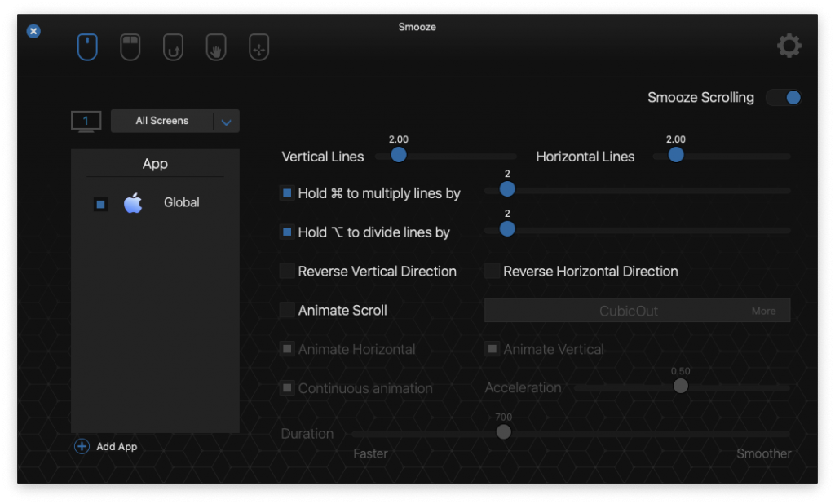Viewport: 835px width, 504px height.
Task: Click the plus icon beside Add App
Action: 82,446
